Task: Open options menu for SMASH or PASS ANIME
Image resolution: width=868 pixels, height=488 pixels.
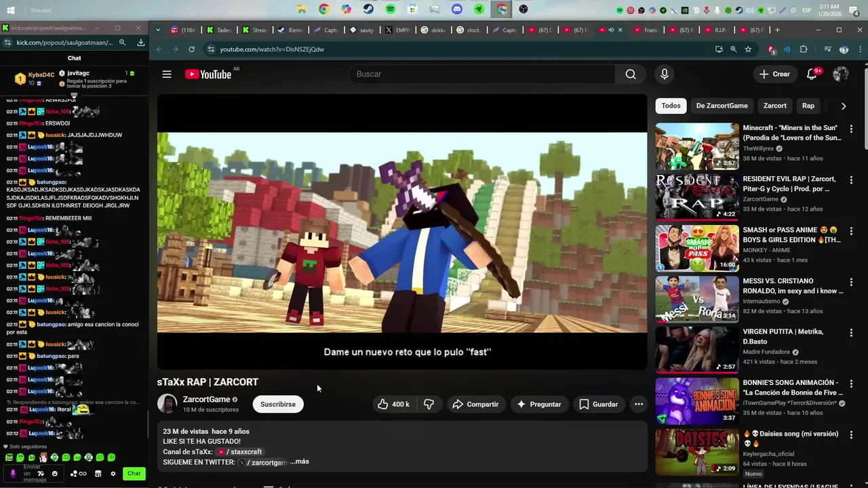Action: tap(851, 230)
